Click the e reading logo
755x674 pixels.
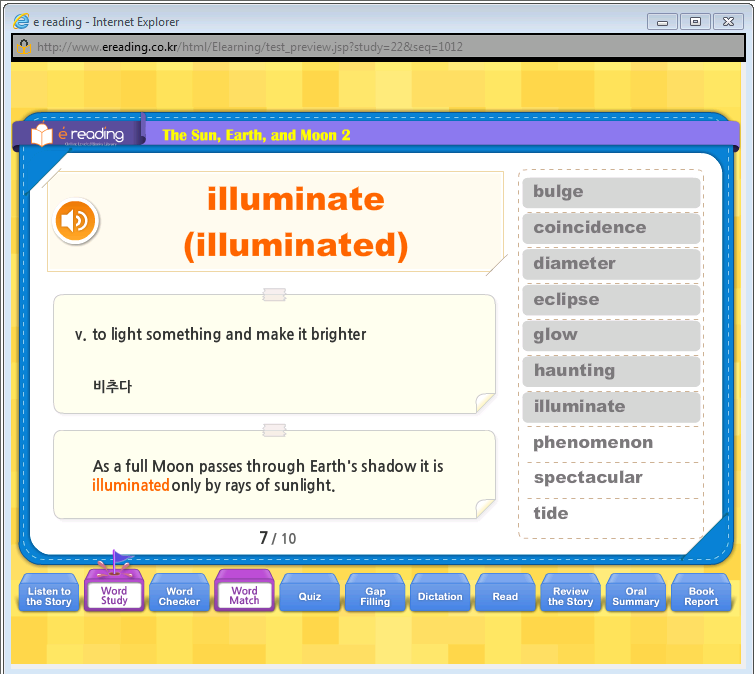[78, 134]
